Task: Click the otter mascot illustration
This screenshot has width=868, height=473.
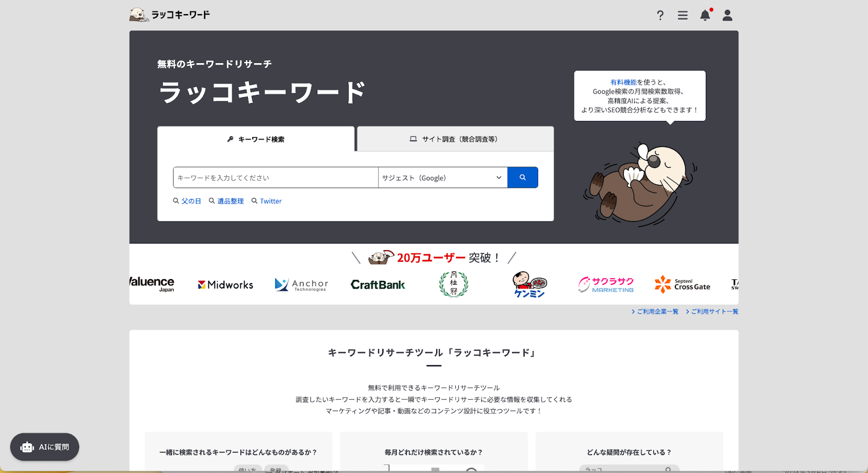Action: coord(640,184)
